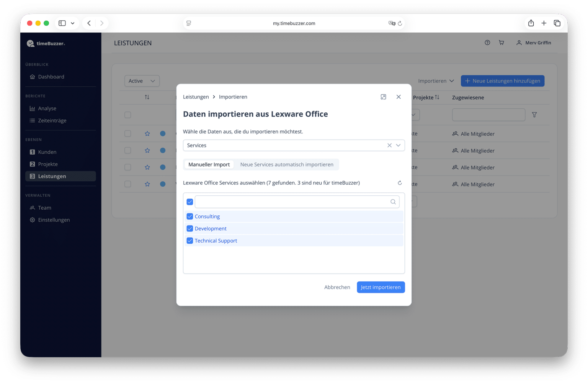The height and width of the screenshot is (384, 588).
Task: Refresh the Lexware Office Services list
Action: 400,183
